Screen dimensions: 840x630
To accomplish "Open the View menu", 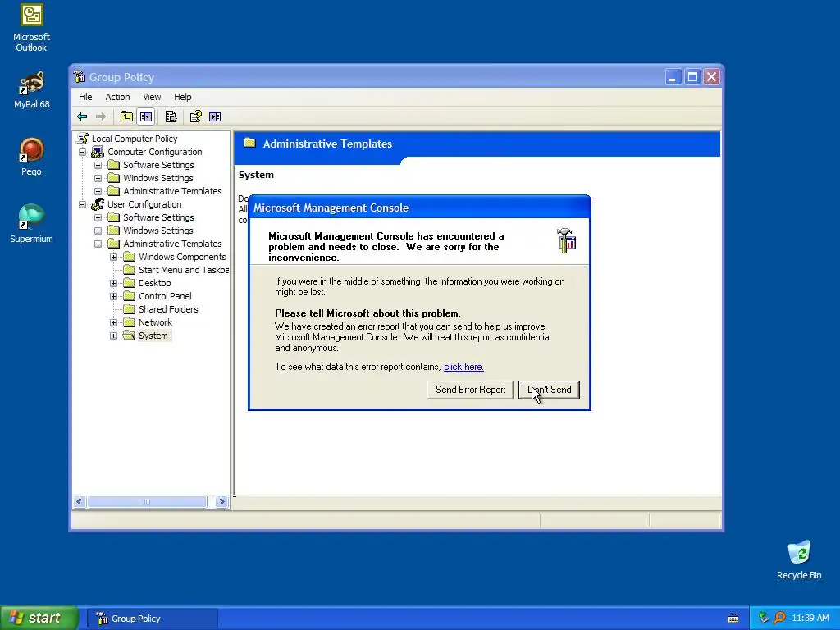I will click(152, 97).
